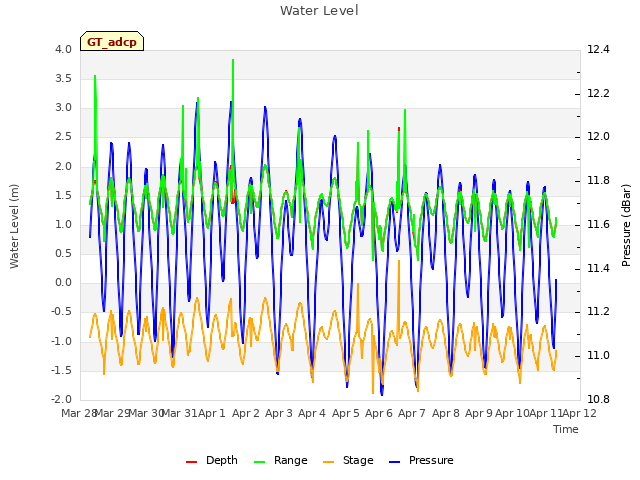The image size is (640, 480).
Task: Select the Range legend entry
Action: pos(280,460)
